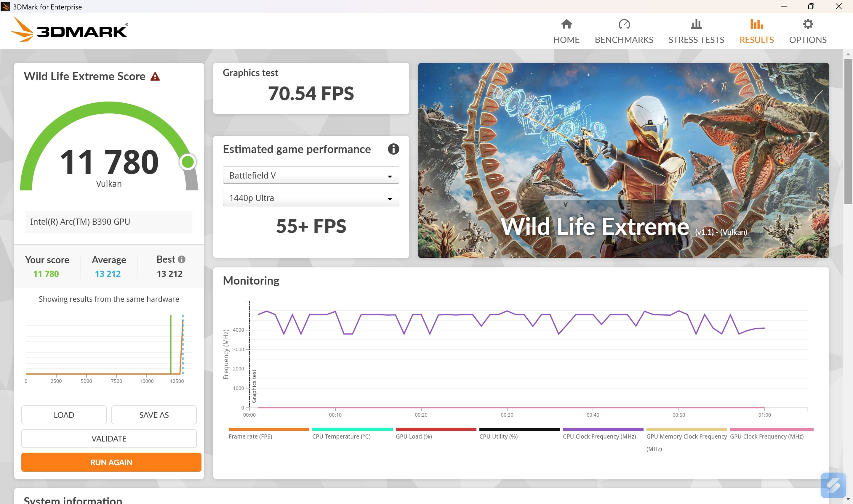Open the Battlefield V game dropdown
Screen dimensions: 853x504
coord(311,175)
